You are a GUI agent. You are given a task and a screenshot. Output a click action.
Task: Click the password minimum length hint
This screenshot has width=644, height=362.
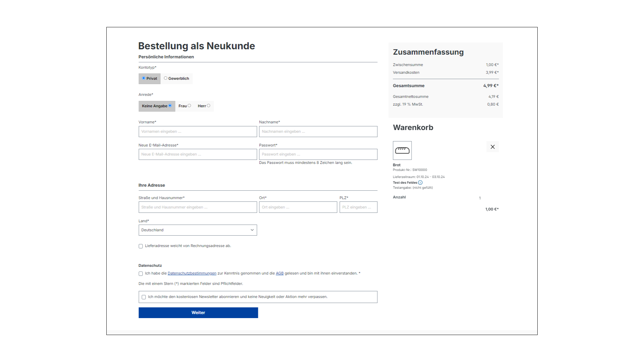coord(305,163)
